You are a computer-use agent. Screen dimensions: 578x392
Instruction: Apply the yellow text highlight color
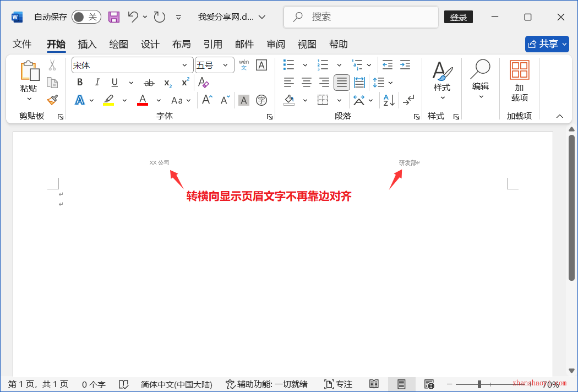pyautogui.click(x=108, y=100)
